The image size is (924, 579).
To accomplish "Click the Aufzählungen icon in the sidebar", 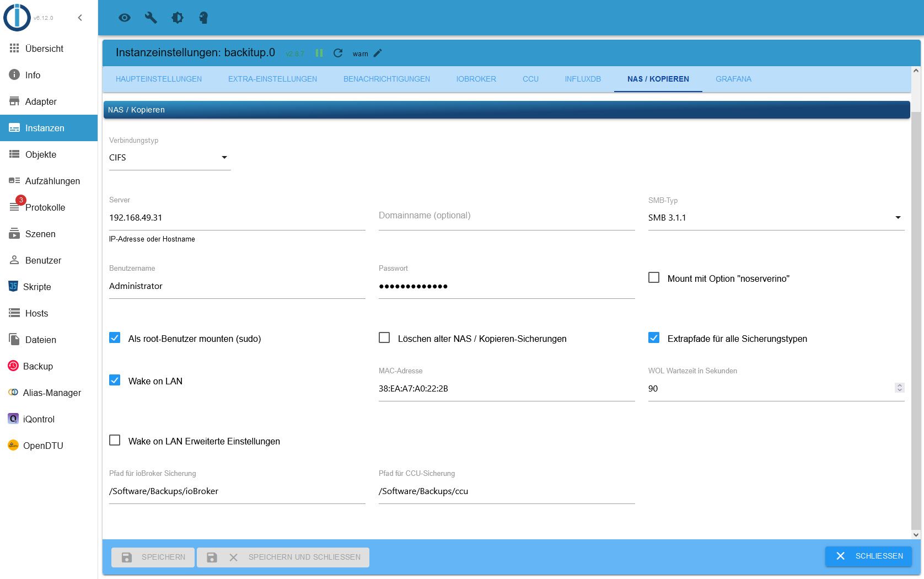I will pyautogui.click(x=14, y=181).
